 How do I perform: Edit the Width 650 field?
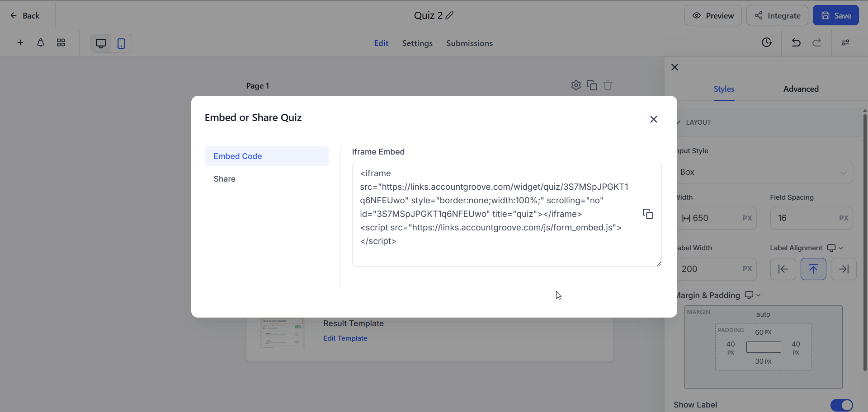click(717, 218)
